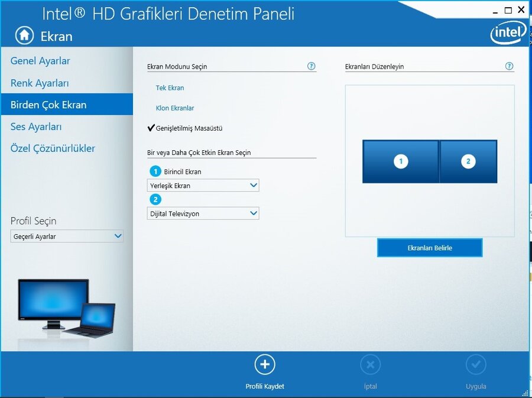Go to the home screen via house icon
This screenshot has width=532, height=398.
click(x=24, y=35)
